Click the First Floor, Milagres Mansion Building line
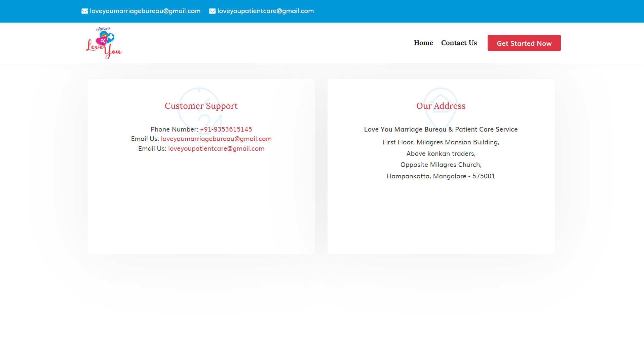 pos(441,142)
